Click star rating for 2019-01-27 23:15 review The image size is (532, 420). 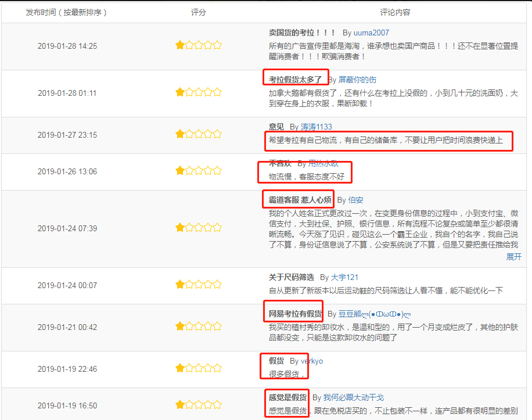tap(199, 134)
